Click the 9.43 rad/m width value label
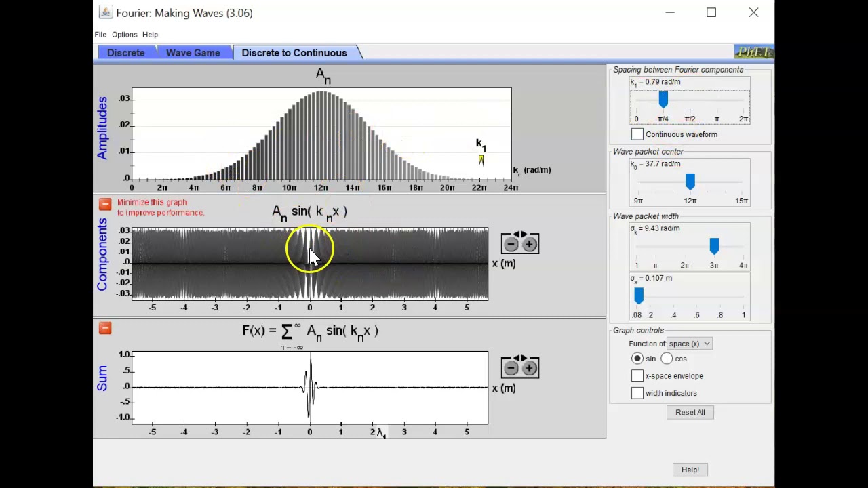This screenshot has height=488, width=868. pos(655,228)
